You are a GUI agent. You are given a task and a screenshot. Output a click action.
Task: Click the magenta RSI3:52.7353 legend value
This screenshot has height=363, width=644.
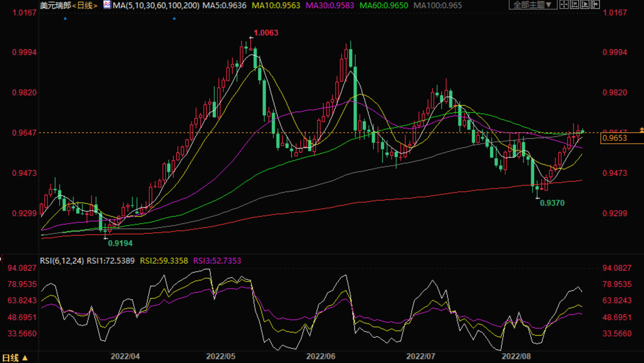point(217,261)
